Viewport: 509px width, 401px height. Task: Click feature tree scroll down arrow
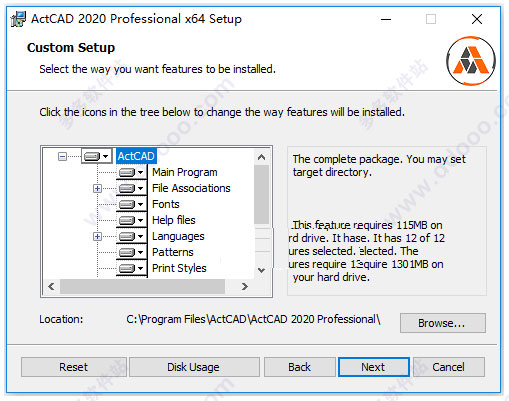[262, 270]
